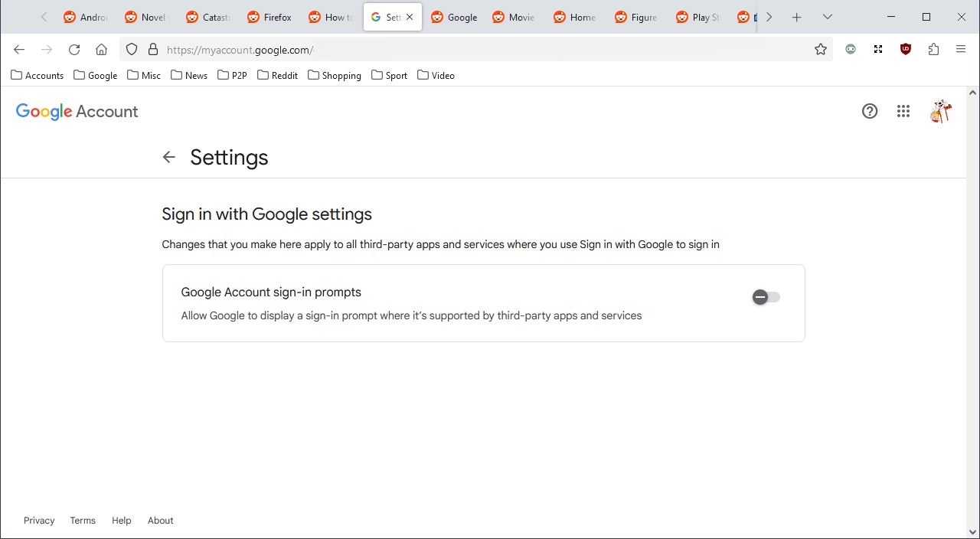Switch to the Novel tab
980x539 pixels.
147,17
